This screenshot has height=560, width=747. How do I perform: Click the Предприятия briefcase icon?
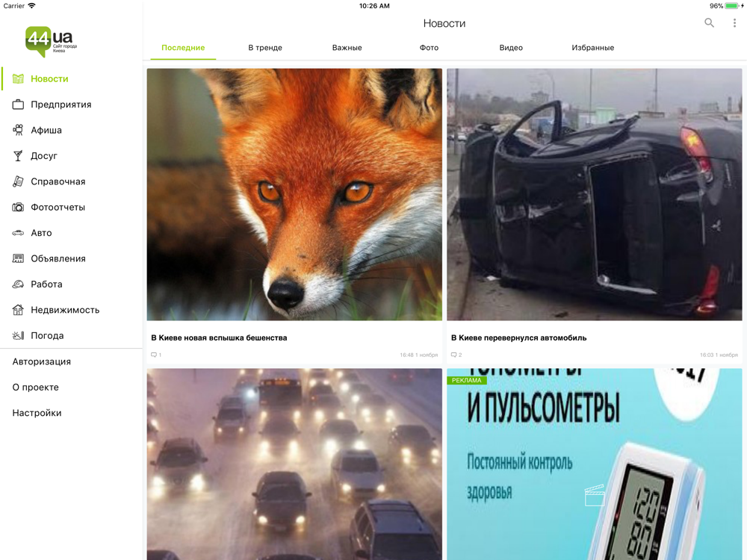[18, 105]
